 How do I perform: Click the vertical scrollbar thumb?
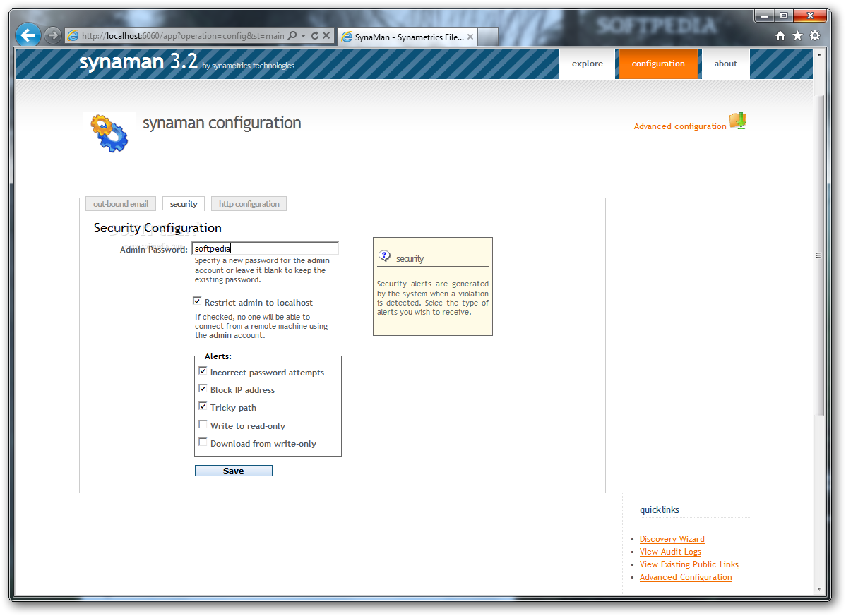click(x=818, y=255)
